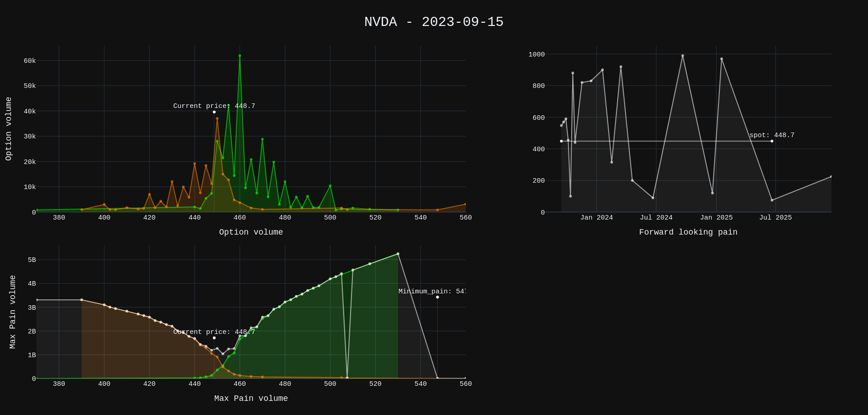Click the 'Current price: 448.7' annotation in Max Pain chart
868x415 pixels.
click(x=214, y=332)
